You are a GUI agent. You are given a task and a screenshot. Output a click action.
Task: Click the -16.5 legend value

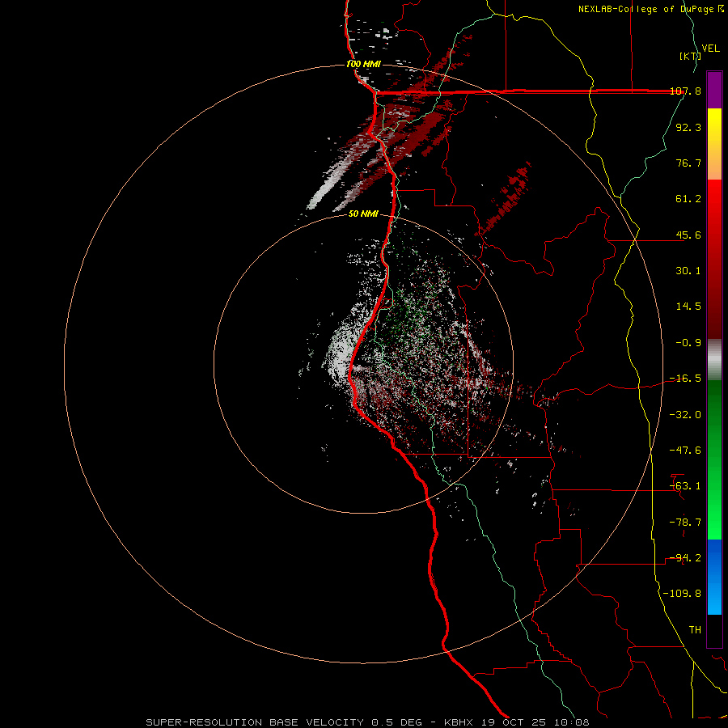(685, 379)
